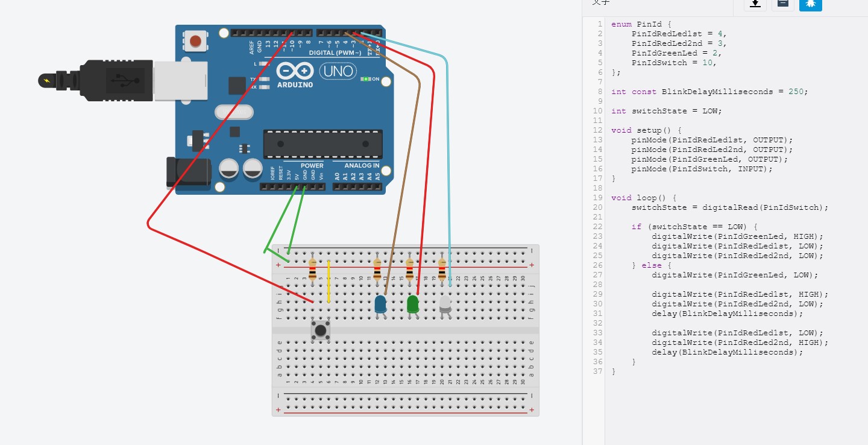Select the leftmost resistor on breadboard
Image resolution: width=868 pixels, height=445 pixels.
(312, 270)
